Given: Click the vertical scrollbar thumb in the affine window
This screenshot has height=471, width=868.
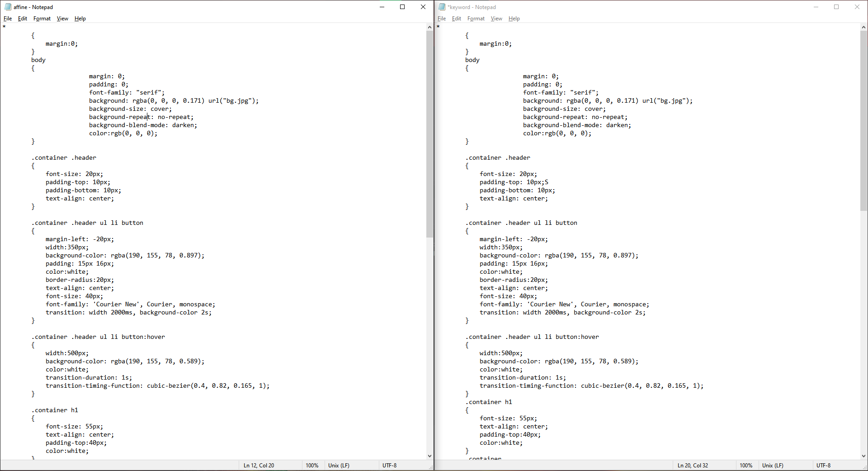Looking at the screenshot, I should pyautogui.click(x=429, y=134).
